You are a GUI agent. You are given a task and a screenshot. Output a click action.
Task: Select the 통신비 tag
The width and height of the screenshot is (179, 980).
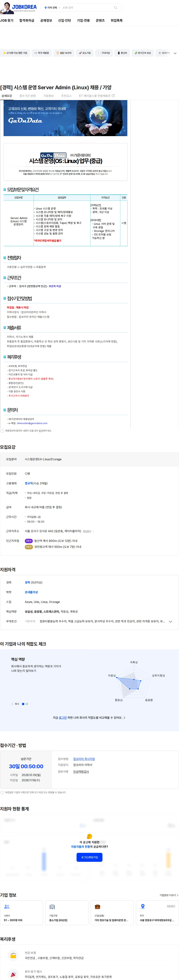click(122, 53)
